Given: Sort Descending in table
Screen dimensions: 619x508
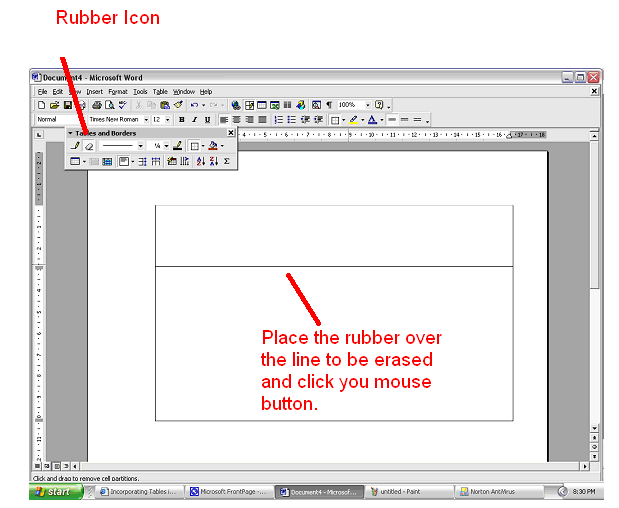Looking at the screenshot, I should (214, 161).
